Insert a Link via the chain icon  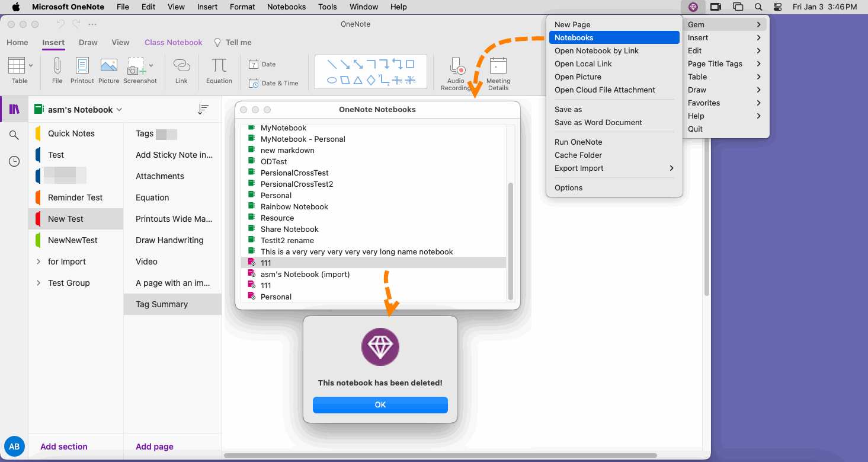[181, 70]
